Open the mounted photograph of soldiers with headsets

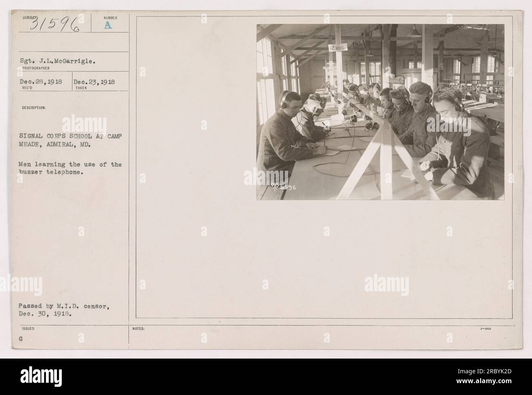click(380, 112)
